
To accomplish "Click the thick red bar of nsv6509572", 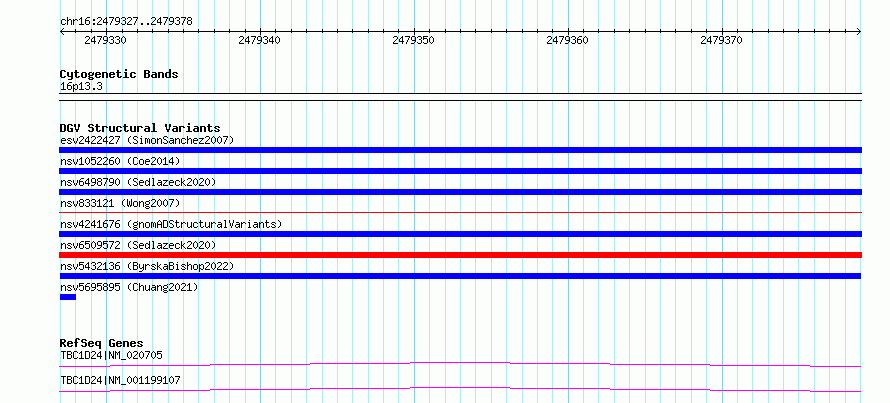I will (x=460, y=255).
